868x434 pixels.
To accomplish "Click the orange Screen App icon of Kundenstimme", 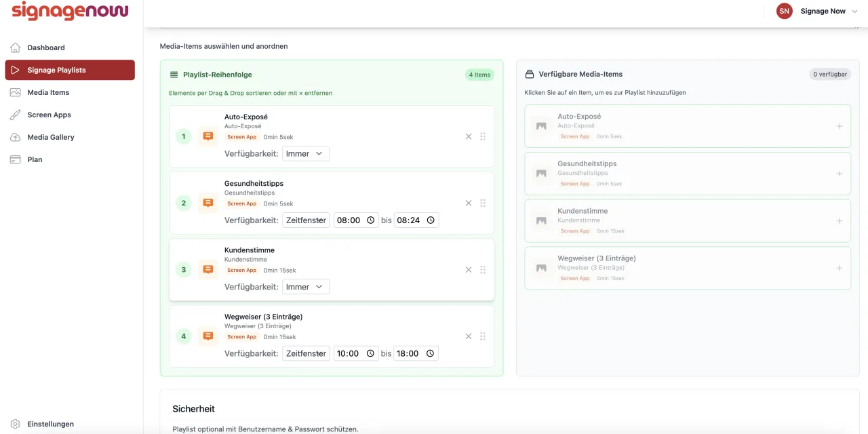I will [208, 269].
